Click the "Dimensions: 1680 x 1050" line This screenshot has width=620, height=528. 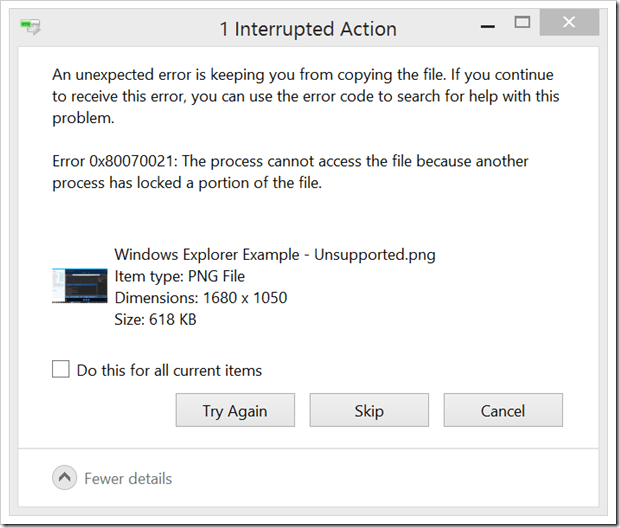200,298
